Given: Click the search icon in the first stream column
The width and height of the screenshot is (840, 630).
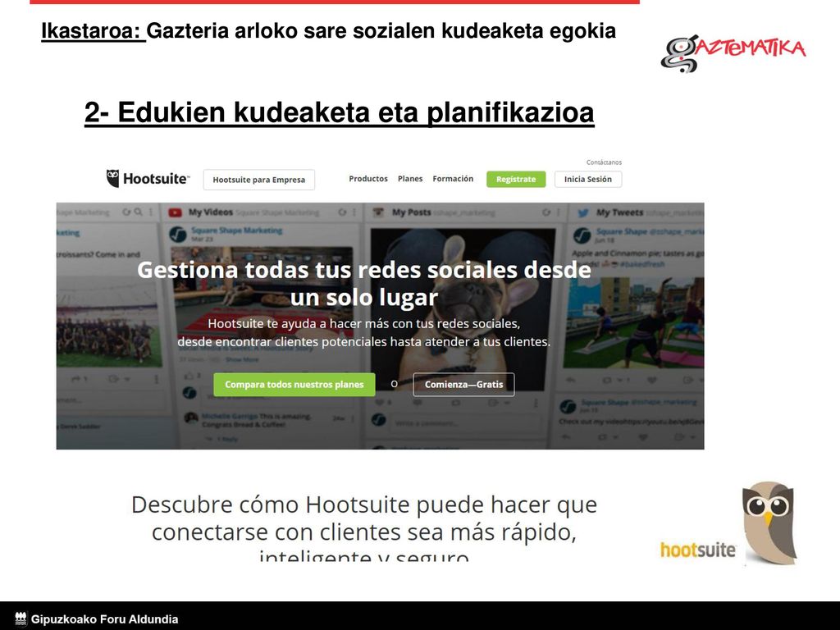Looking at the screenshot, I should coord(138,212).
